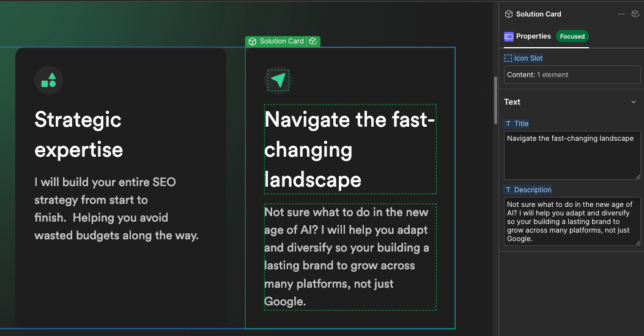
Task: Edit the Description text area
Action: pos(572,222)
